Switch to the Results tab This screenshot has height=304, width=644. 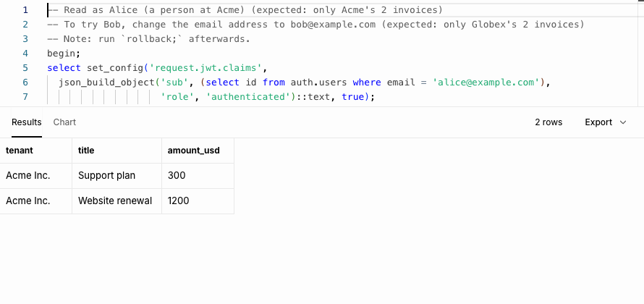coord(27,122)
